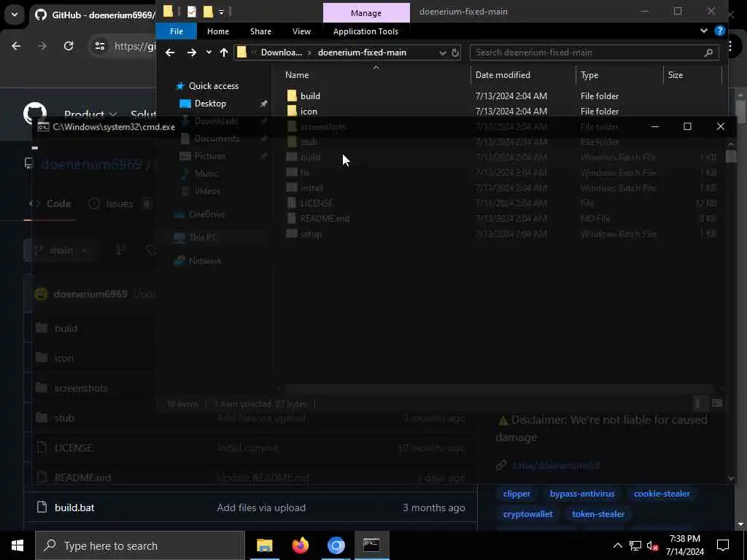This screenshot has width=747, height=560.
Task: Click the Explorer search magnifier icon
Action: (x=708, y=52)
